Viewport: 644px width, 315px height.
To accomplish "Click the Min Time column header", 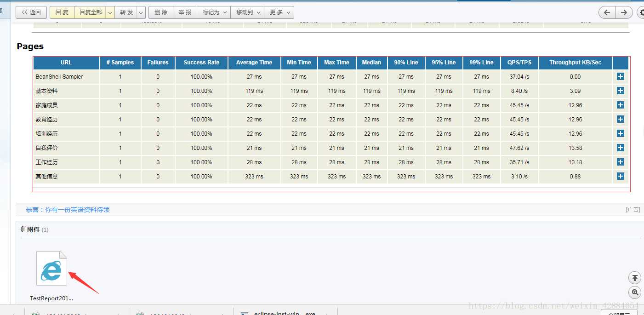I will (x=299, y=63).
